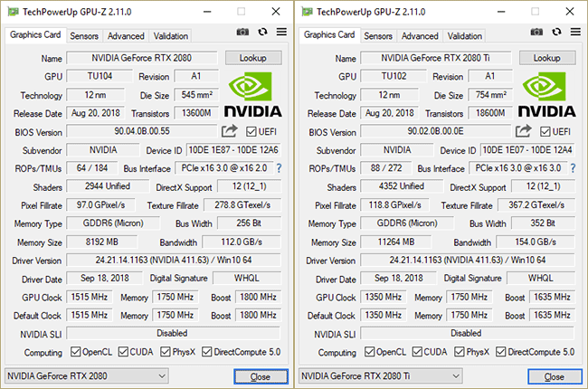The width and height of the screenshot is (588, 389).
Task: Click the NVIDIA logo in left window
Action: point(253,96)
